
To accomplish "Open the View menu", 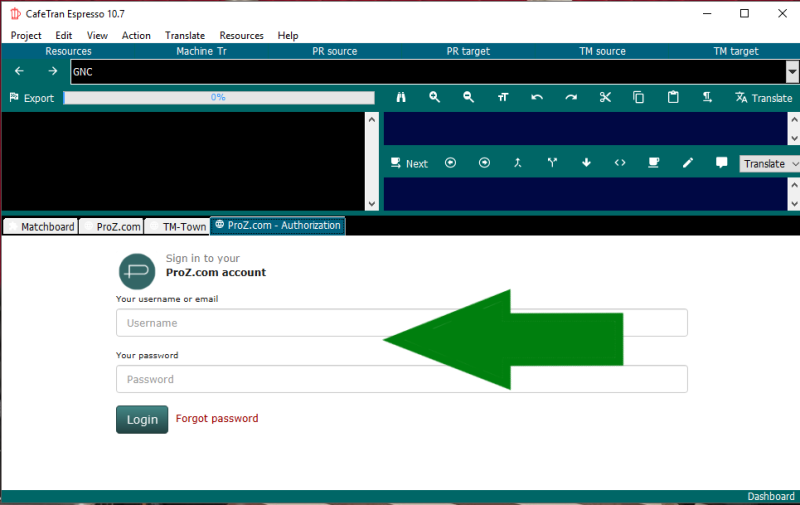I will [x=97, y=35].
